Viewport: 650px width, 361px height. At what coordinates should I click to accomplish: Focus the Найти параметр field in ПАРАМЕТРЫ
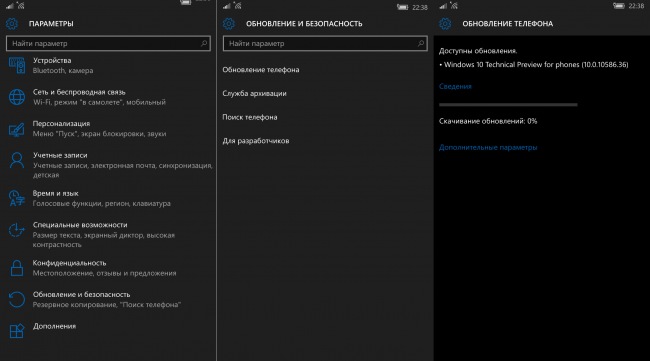pyautogui.click(x=108, y=43)
